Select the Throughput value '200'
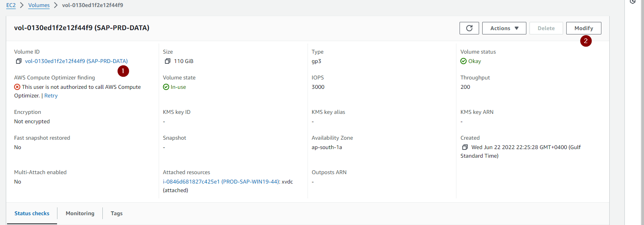 coord(465,87)
